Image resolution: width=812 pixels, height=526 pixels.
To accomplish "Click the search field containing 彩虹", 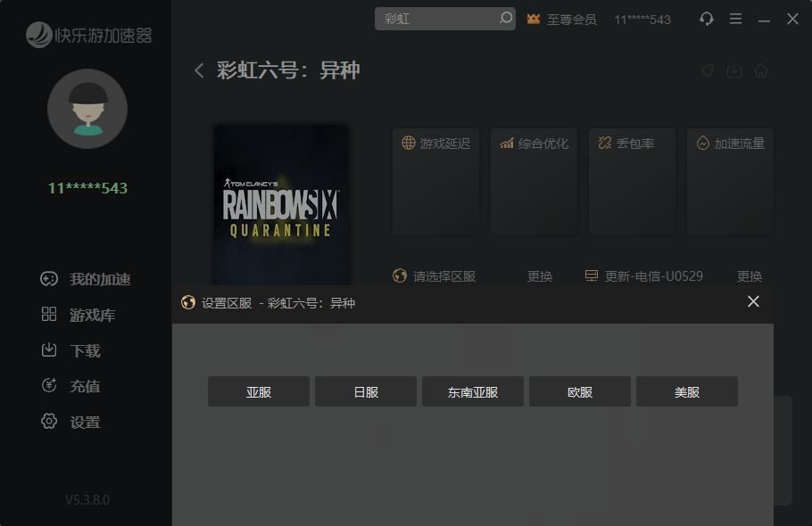I will [445, 19].
